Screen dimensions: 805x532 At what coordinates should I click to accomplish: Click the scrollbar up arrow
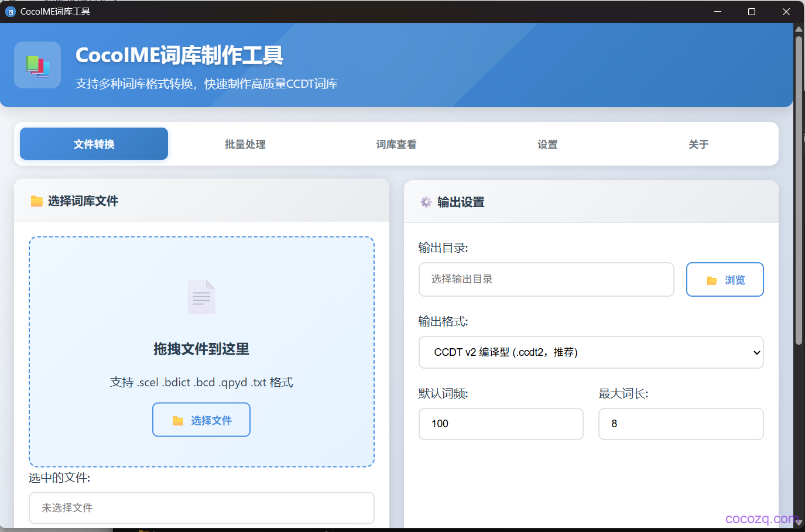click(799, 29)
